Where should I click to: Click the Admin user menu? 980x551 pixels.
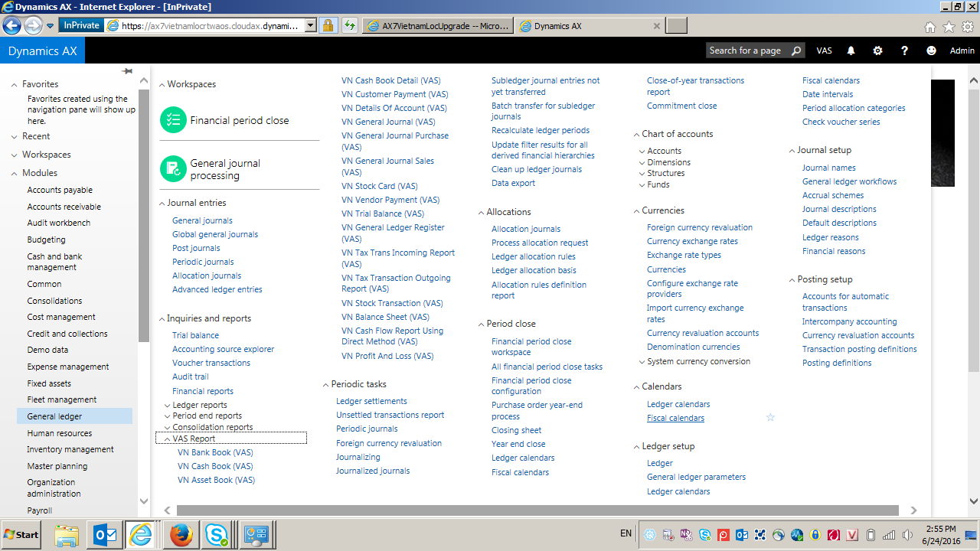(962, 51)
